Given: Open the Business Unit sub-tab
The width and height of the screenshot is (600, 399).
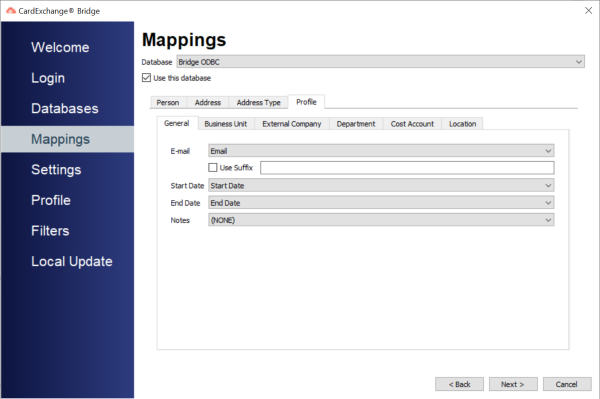Looking at the screenshot, I should 226,124.
